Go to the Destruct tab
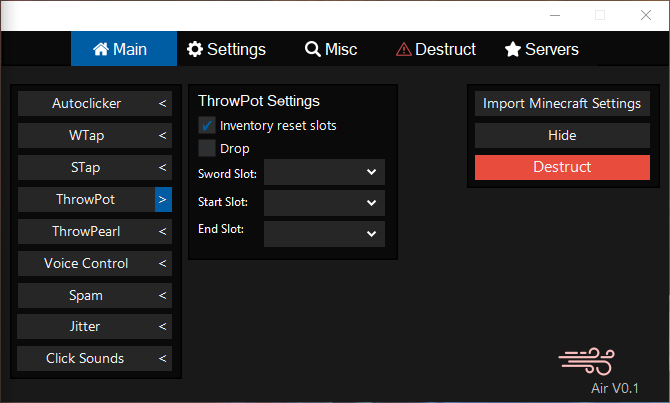670x403 pixels. click(x=436, y=49)
